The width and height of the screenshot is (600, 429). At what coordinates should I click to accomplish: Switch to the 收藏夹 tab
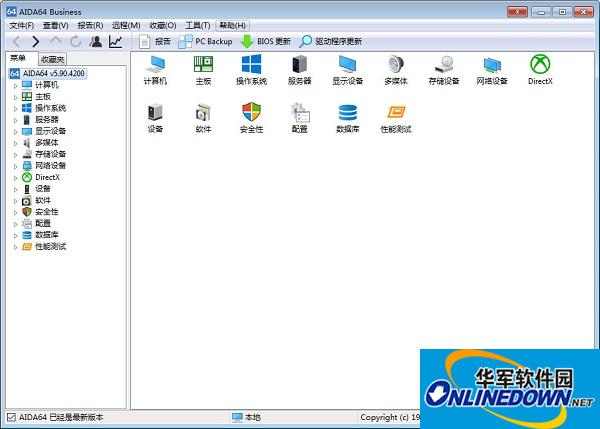click(x=53, y=59)
